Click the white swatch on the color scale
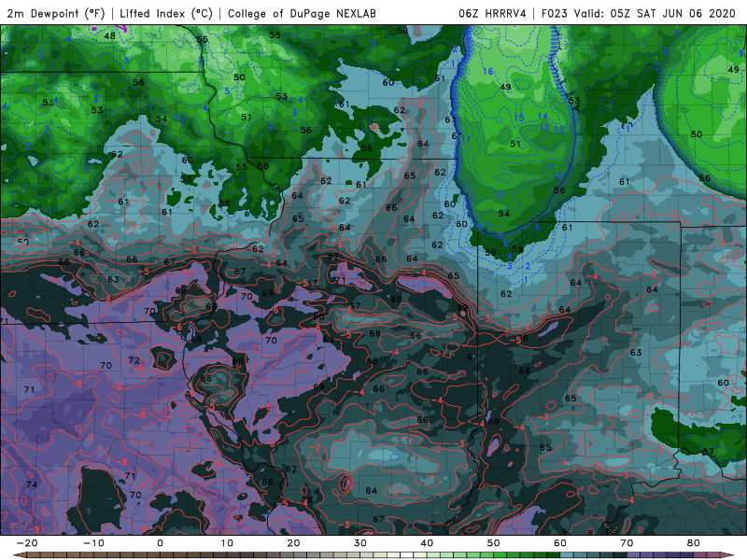The width and height of the screenshot is (747, 560). click(x=407, y=554)
